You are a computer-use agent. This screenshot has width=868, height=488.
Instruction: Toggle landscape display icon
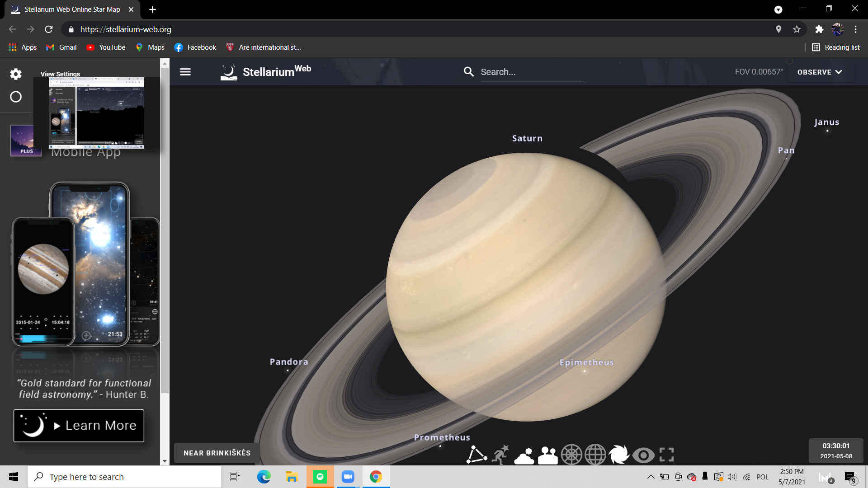548,455
